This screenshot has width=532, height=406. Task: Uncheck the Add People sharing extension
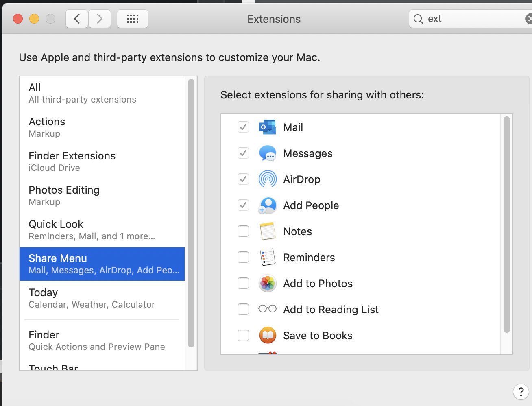click(243, 205)
